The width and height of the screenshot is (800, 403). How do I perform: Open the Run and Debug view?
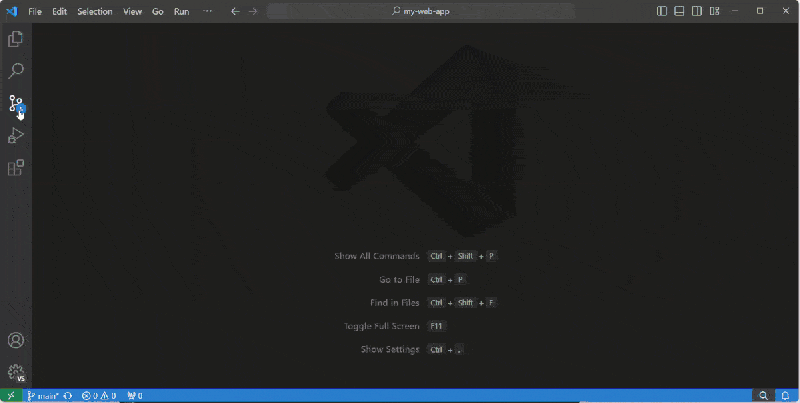click(x=16, y=136)
